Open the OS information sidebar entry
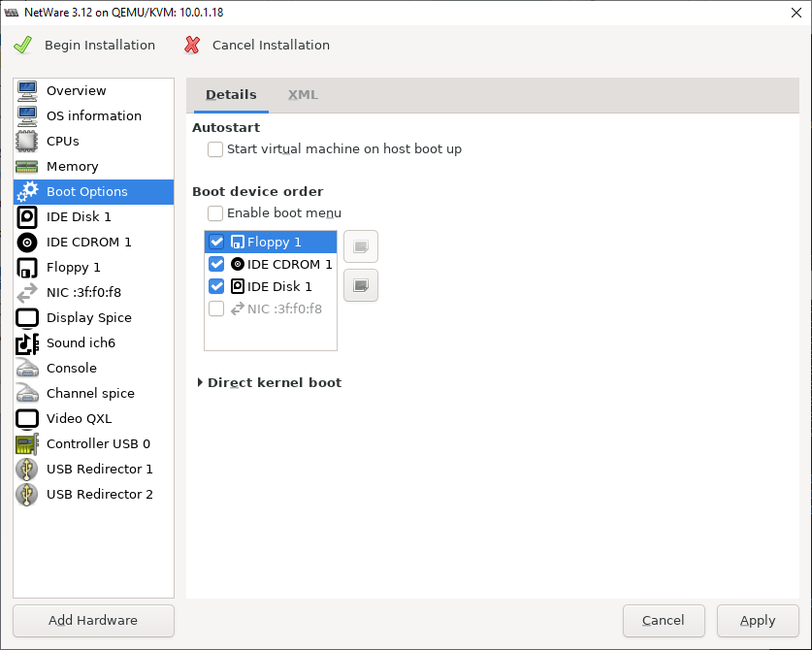 [x=94, y=116]
